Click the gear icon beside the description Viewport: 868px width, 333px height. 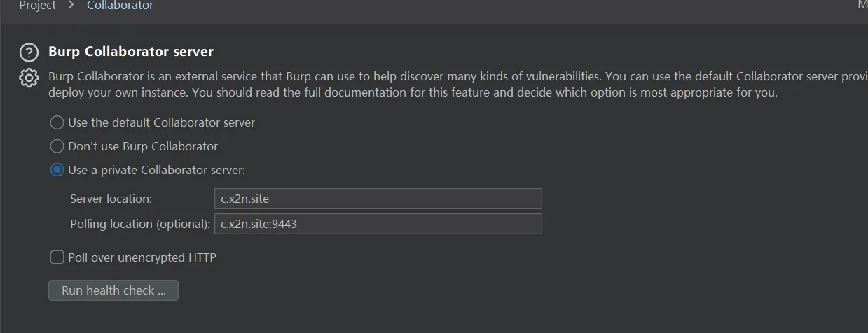click(29, 78)
